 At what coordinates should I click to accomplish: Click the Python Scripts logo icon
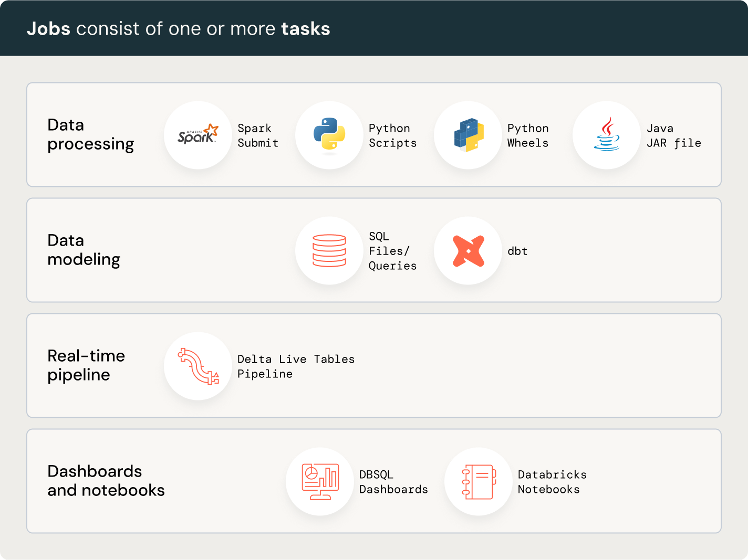(329, 135)
